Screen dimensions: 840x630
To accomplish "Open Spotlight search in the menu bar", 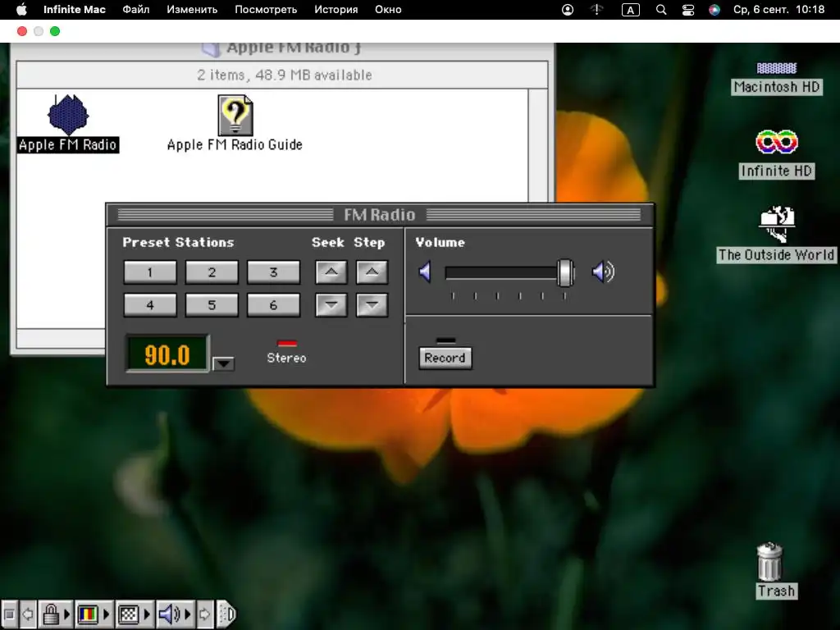I will (661, 10).
